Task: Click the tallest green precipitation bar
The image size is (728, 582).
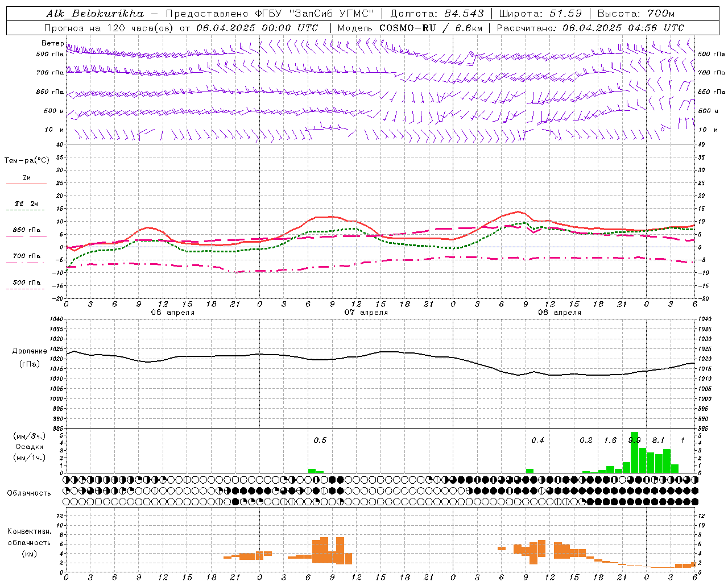Action: (634, 452)
